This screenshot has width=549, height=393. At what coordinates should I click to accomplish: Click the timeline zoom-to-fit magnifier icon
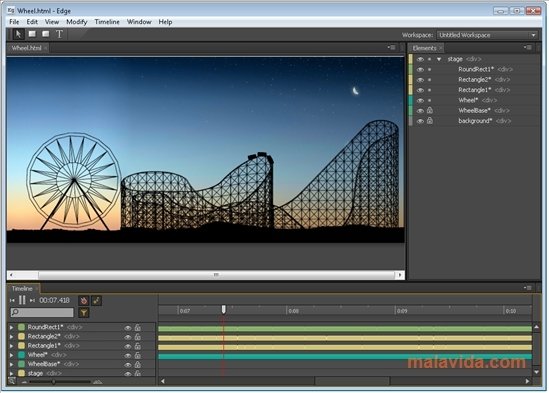12,381
